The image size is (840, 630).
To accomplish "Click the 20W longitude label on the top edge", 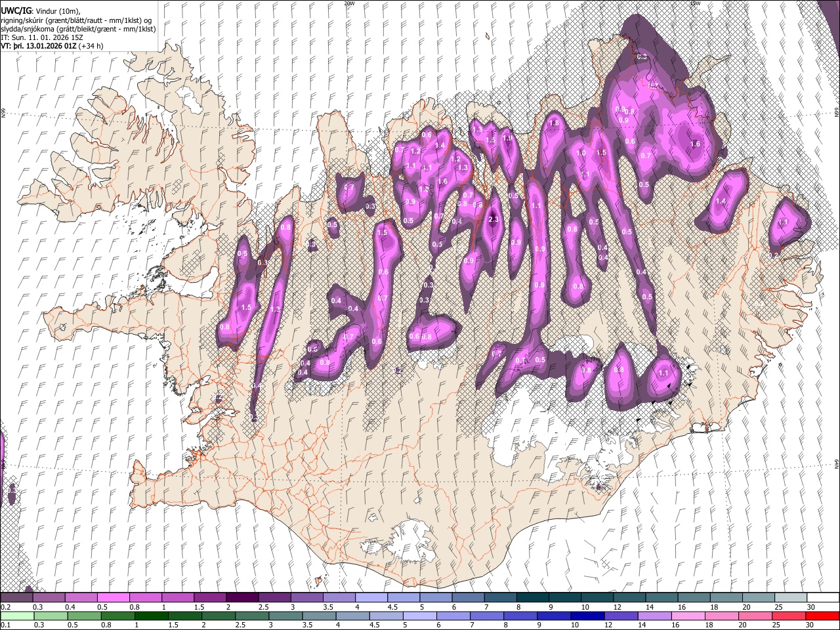I will tap(349, 3).
